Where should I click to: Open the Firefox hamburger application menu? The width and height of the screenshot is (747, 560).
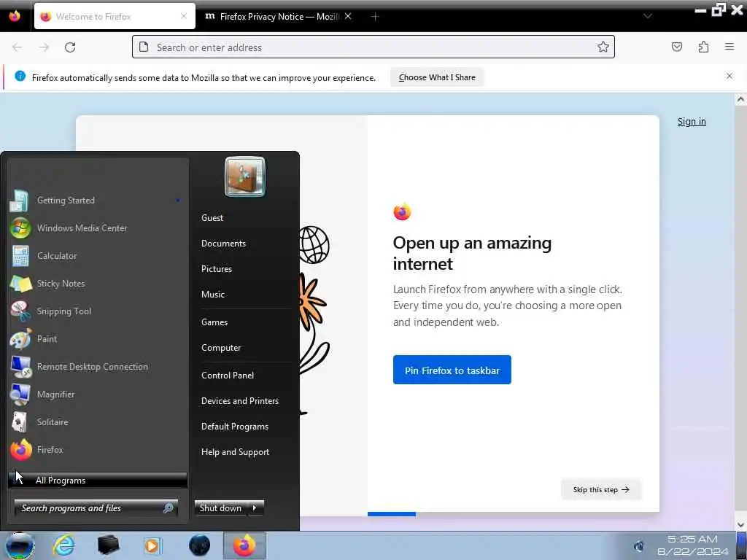(729, 47)
